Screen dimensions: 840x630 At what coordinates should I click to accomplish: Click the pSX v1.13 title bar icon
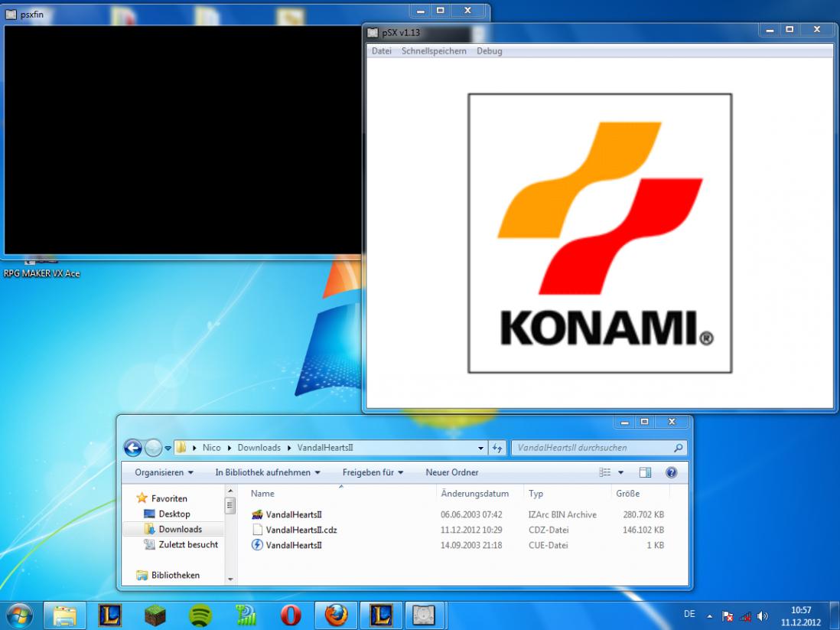click(x=373, y=33)
